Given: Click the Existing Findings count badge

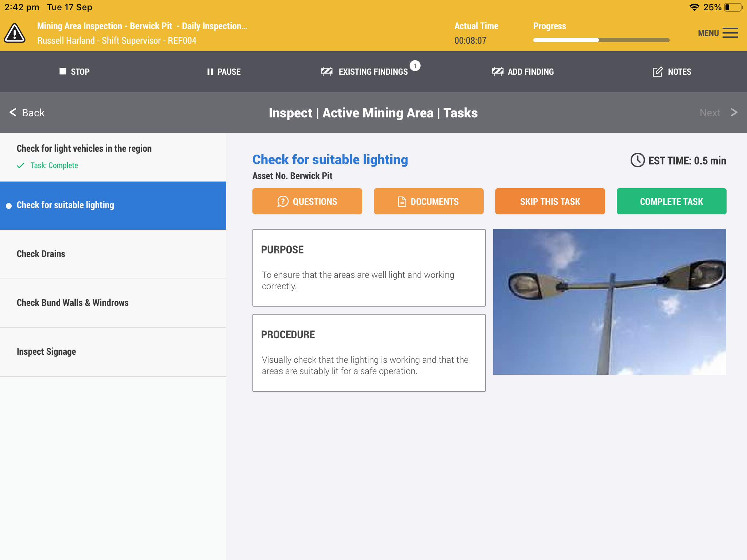Looking at the screenshot, I should coord(415,66).
